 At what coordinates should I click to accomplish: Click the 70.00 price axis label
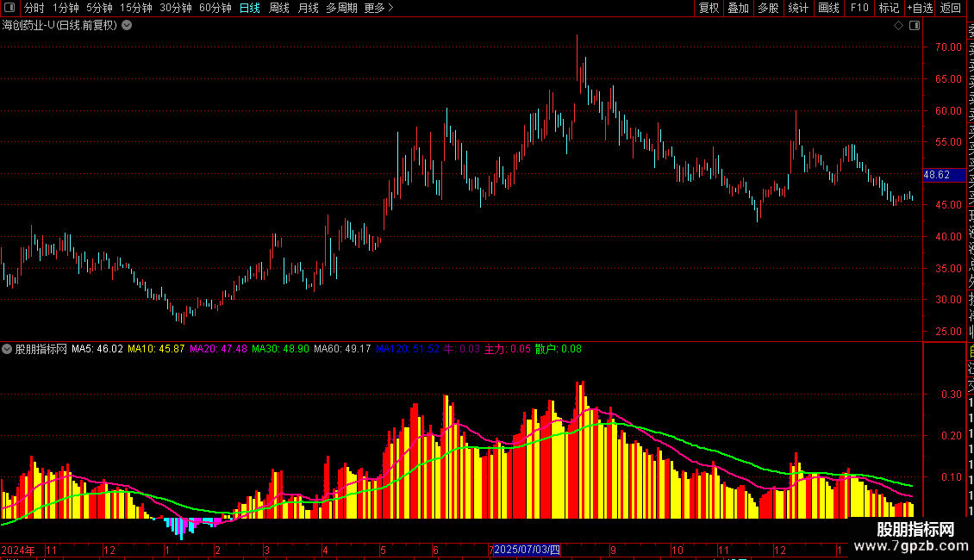coord(948,47)
